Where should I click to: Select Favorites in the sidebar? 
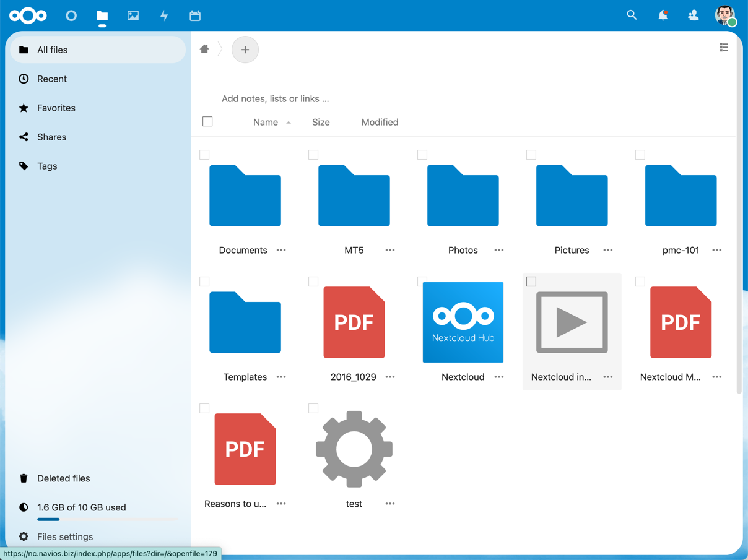pos(56,108)
